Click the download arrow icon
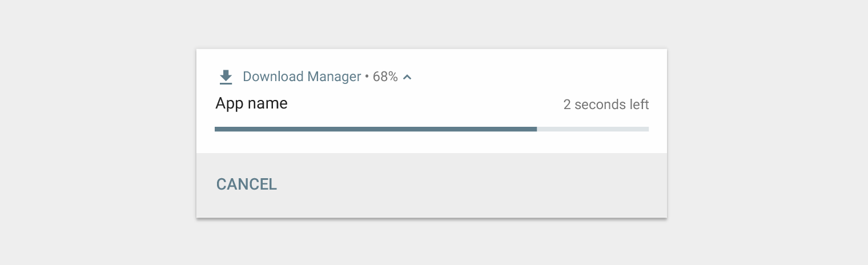 point(226,77)
